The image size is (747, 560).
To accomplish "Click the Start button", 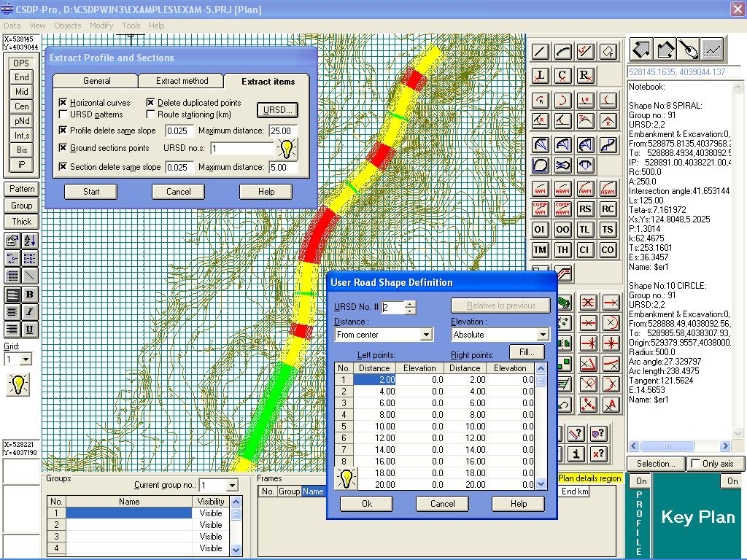I will 91,192.
